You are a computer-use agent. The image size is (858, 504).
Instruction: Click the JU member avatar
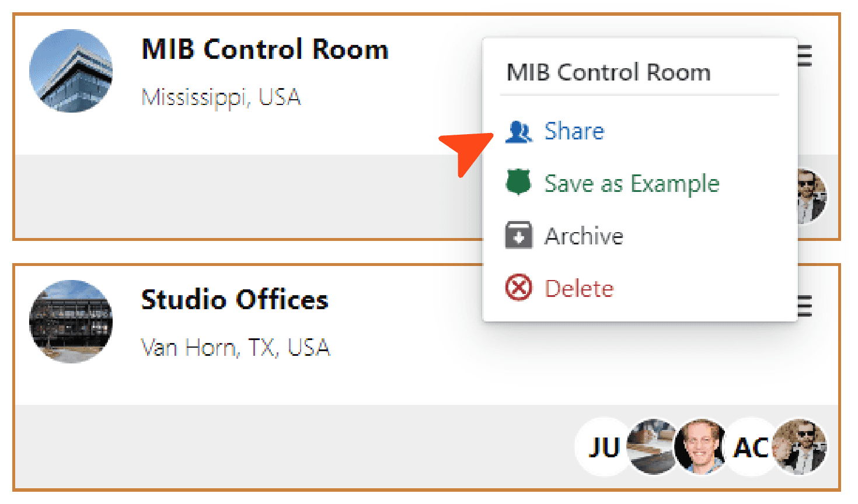tap(603, 447)
